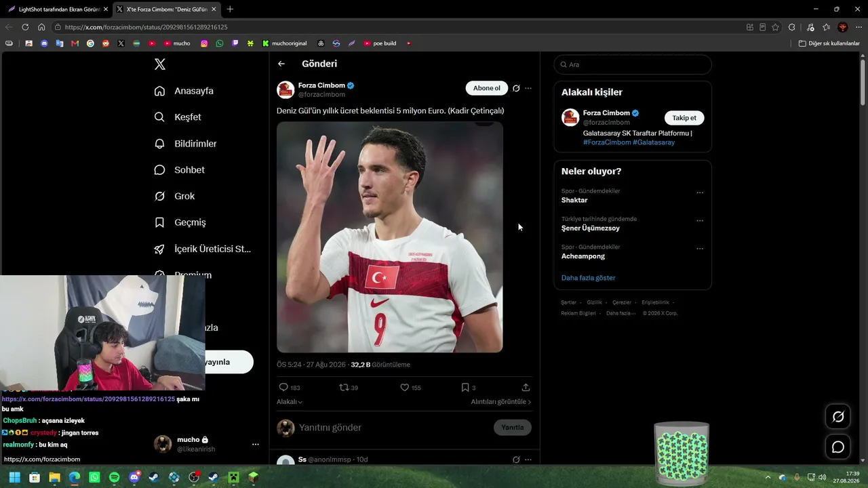Open options for the Shaktar trend

700,193
